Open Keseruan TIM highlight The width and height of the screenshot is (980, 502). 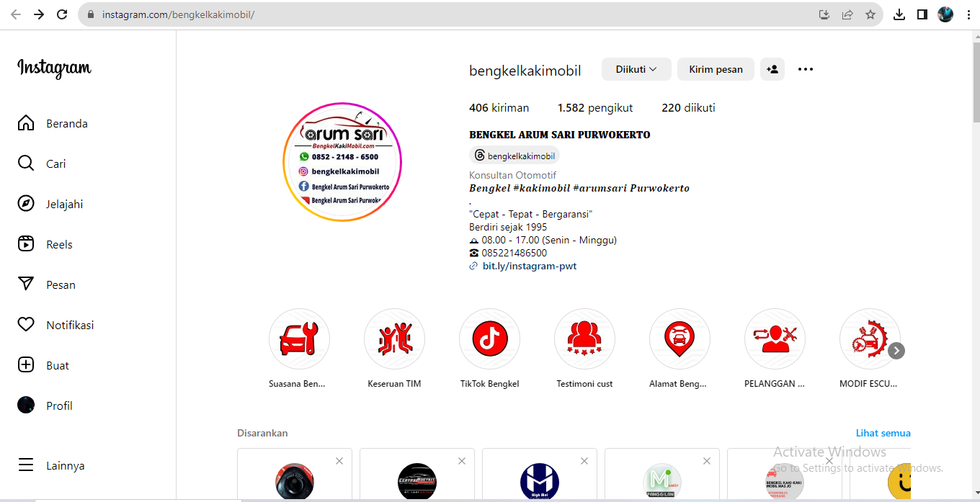click(394, 339)
